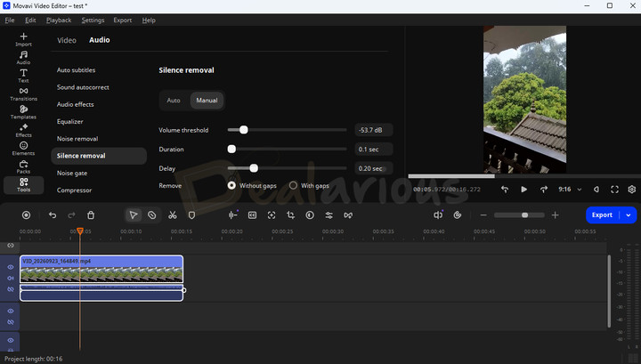Image resolution: width=641 pixels, height=364 pixels.
Task: Click the Delay slider handle
Action: click(x=254, y=168)
